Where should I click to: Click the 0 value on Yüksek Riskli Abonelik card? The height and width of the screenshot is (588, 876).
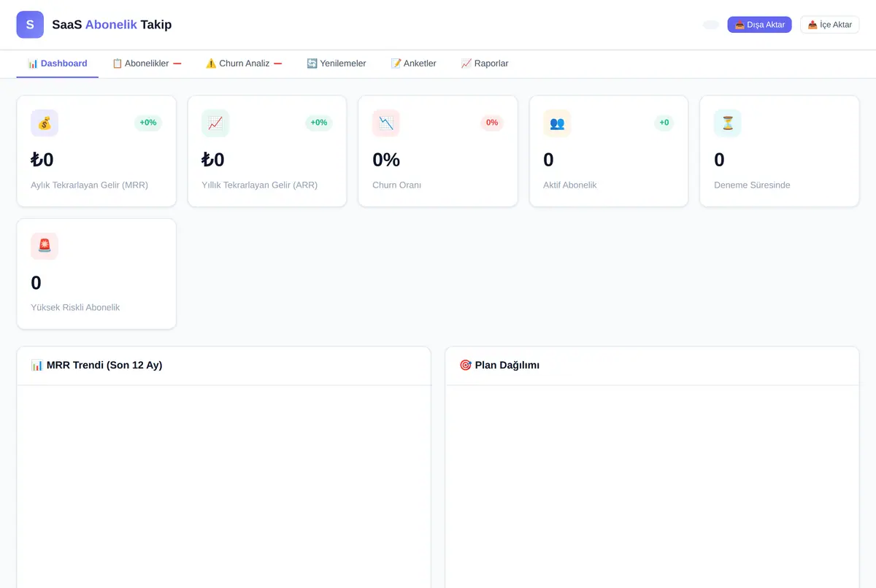tap(36, 283)
